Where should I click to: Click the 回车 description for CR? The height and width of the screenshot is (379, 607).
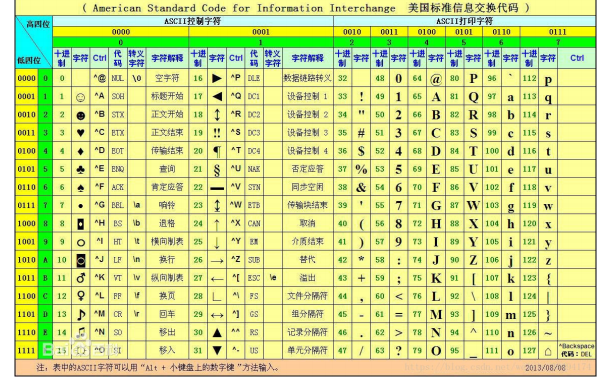click(x=167, y=314)
